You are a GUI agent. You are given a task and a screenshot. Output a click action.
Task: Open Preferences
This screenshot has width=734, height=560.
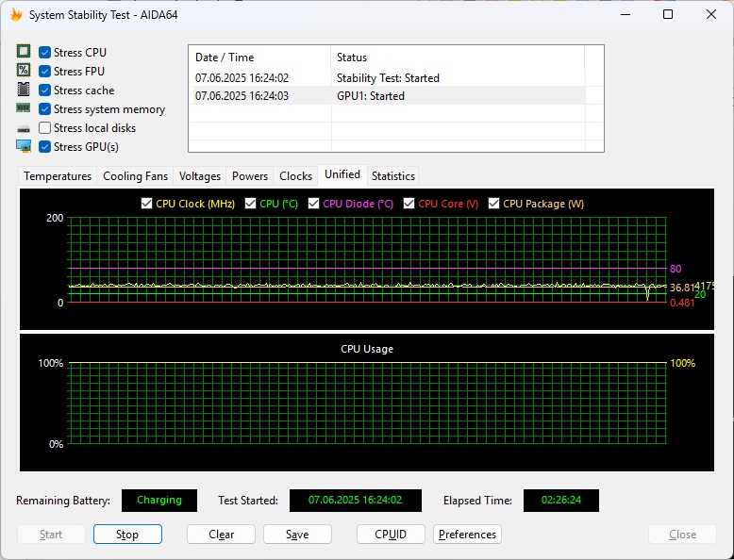[x=467, y=535]
